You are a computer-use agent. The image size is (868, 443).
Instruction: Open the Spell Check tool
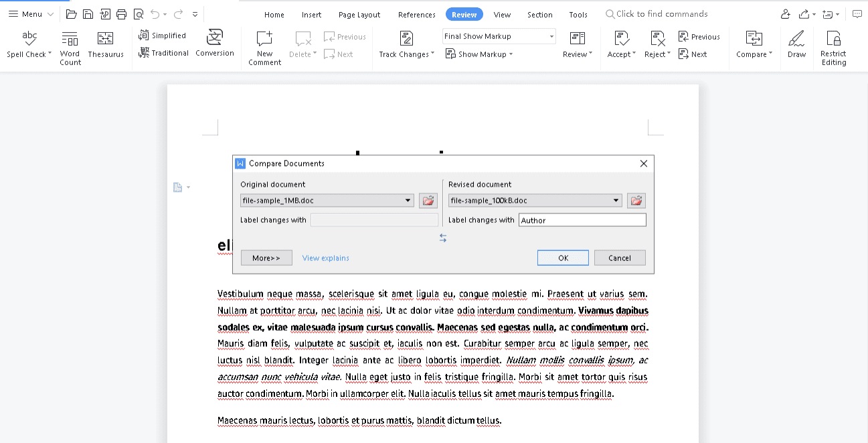pos(29,46)
